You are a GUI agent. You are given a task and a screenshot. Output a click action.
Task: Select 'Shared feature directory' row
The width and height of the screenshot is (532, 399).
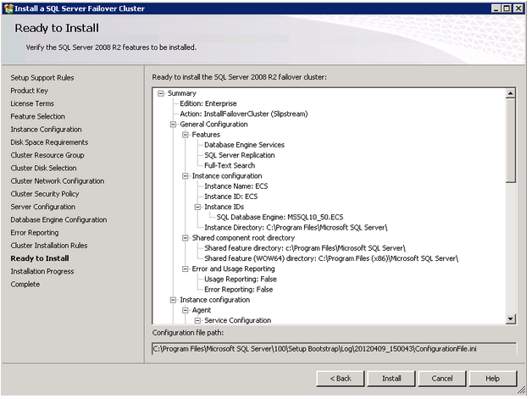[x=305, y=248]
